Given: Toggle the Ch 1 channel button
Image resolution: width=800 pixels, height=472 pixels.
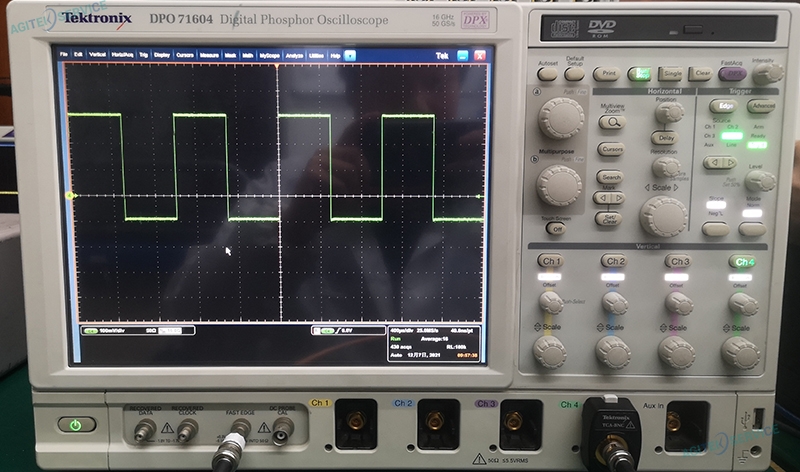Looking at the screenshot, I should [x=550, y=262].
